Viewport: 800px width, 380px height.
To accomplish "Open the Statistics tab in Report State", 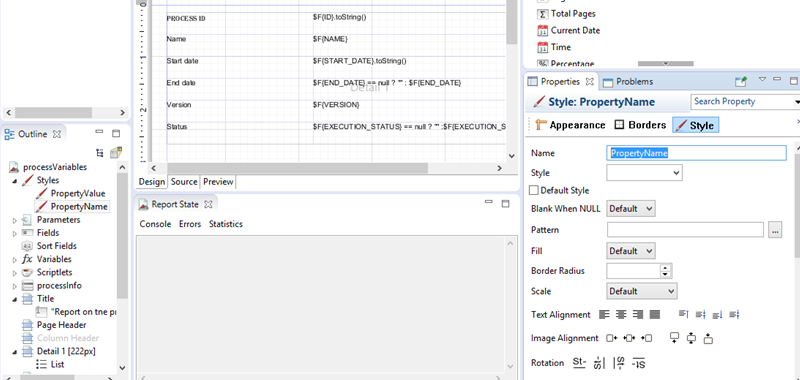I will [226, 224].
